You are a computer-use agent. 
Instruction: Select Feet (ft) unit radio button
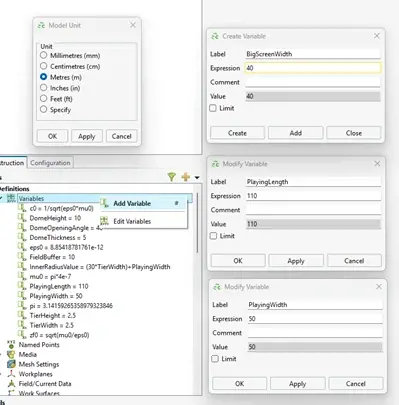tap(44, 98)
